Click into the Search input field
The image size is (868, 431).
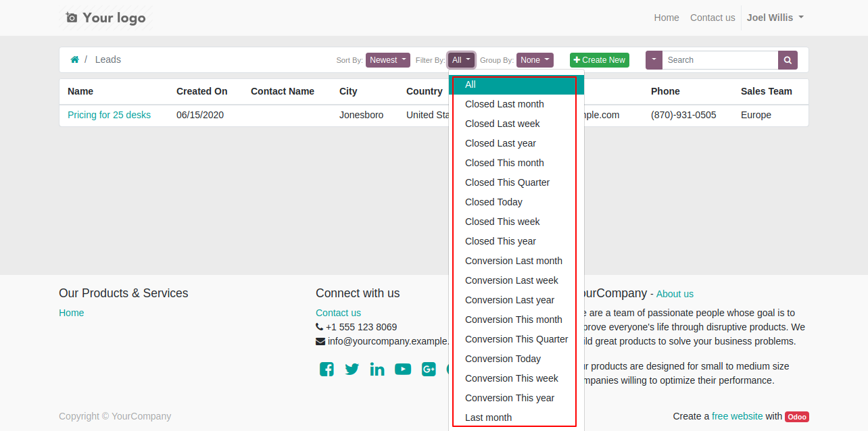720,60
